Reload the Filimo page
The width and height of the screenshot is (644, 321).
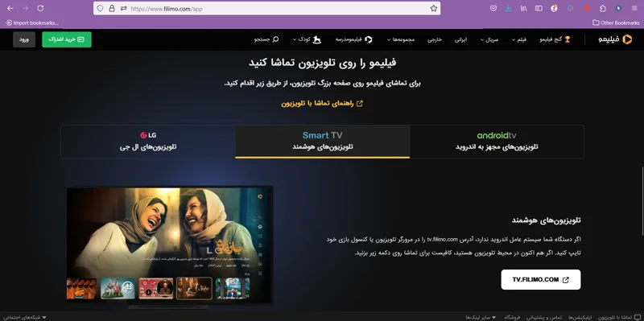coord(40,8)
